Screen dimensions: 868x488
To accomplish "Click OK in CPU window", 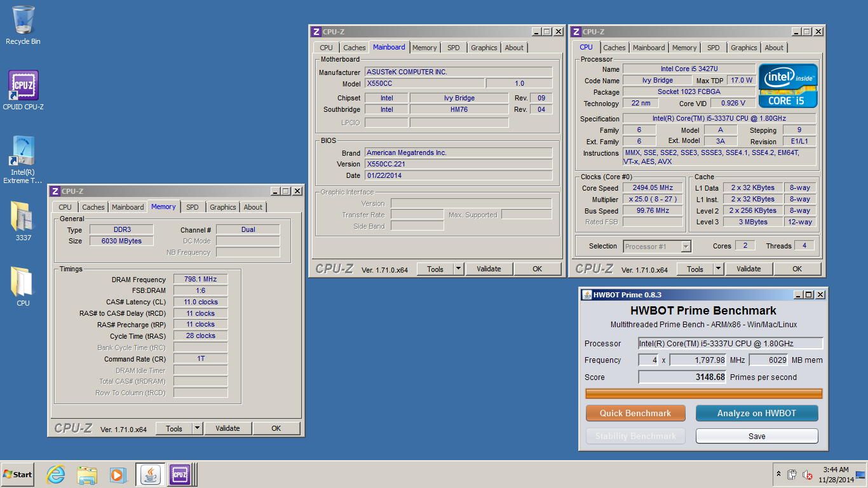I will (797, 269).
